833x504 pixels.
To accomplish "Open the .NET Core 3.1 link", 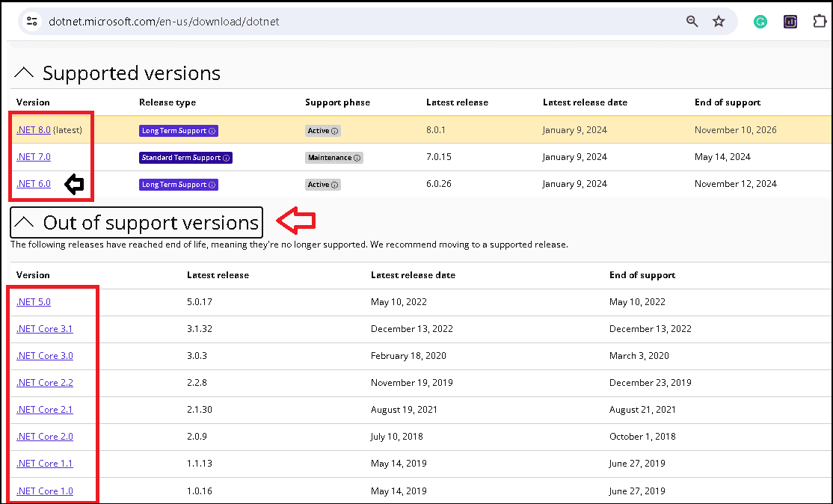I will 45,329.
